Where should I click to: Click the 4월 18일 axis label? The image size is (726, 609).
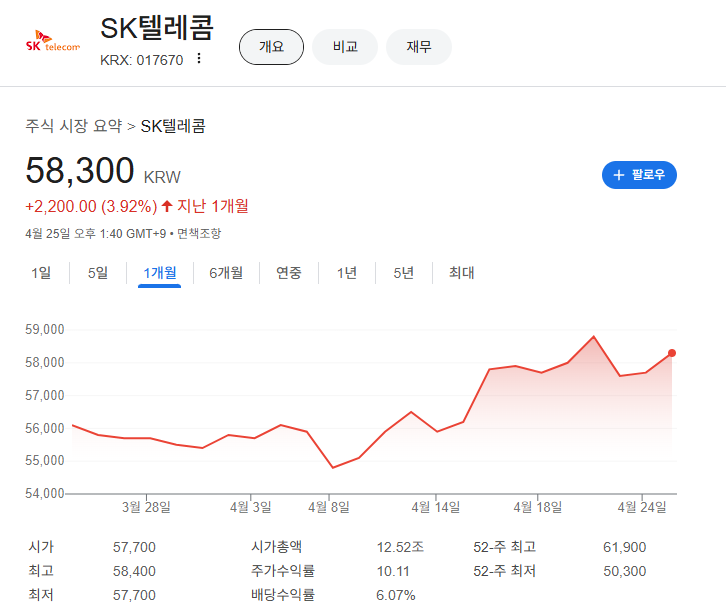pyautogui.click(x=538, y=507)
